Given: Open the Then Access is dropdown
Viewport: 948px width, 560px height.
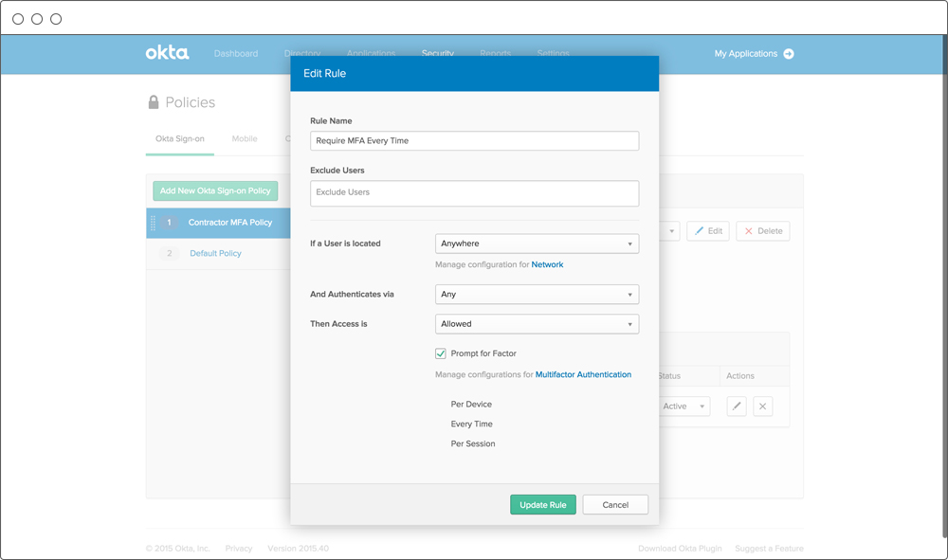Looking at the screenshot, I should point(537,324).
